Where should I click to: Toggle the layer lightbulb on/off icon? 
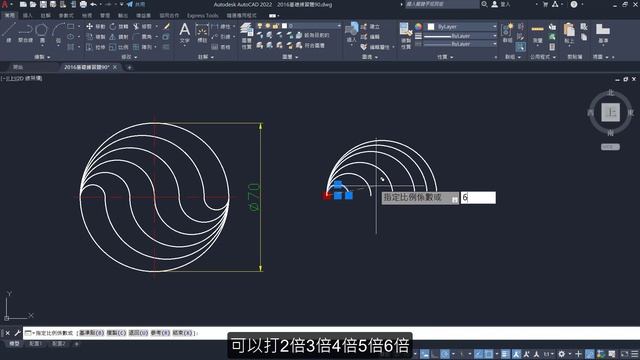pos(260,26)
